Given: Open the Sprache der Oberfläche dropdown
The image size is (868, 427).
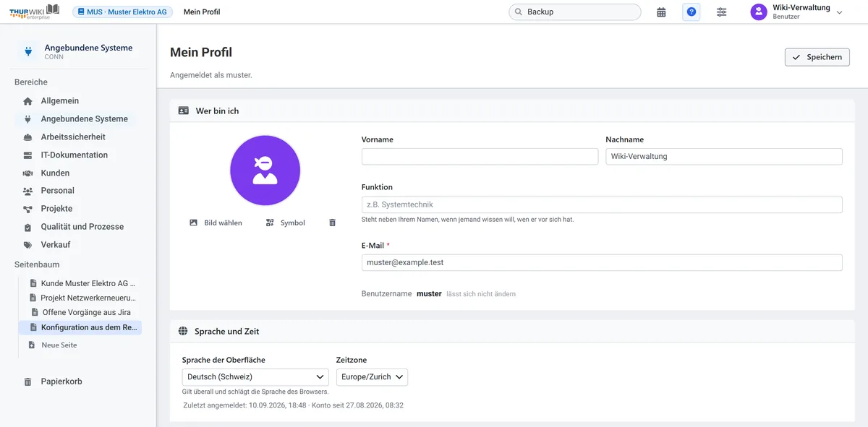Looking at the screenshot, I should [x=256, y=377].
